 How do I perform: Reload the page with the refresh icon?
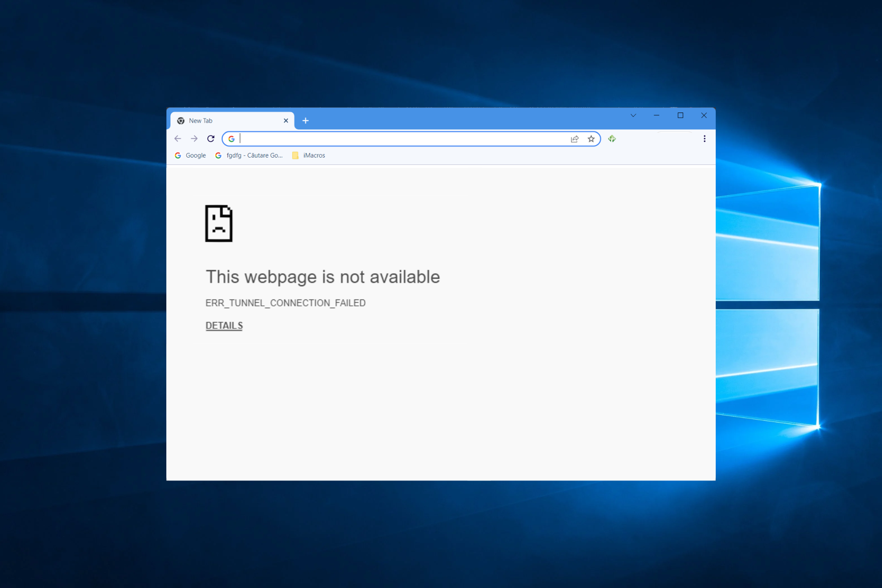click(x=211, y=139)
